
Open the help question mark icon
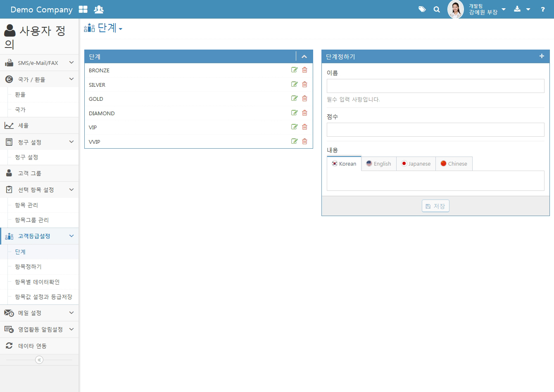point(542,9)
